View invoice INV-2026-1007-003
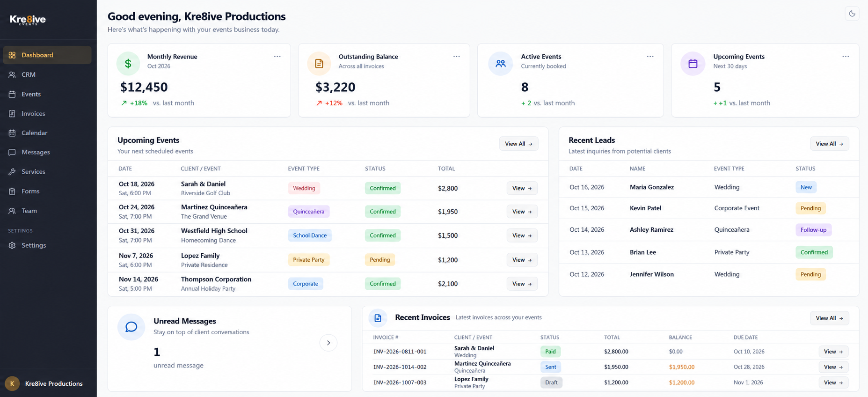This screenshot has width=868, height=397. click(x=833, y=382)
